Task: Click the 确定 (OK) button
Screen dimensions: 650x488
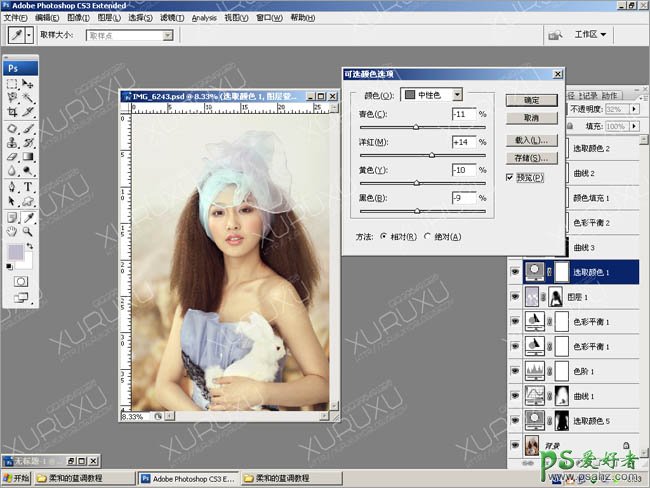Action: tap(531, 100)
